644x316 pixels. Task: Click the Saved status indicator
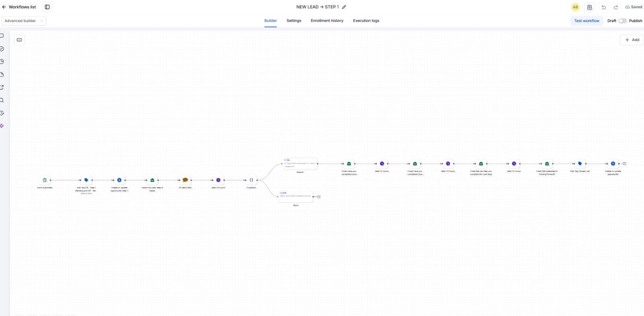pos(634,7)
